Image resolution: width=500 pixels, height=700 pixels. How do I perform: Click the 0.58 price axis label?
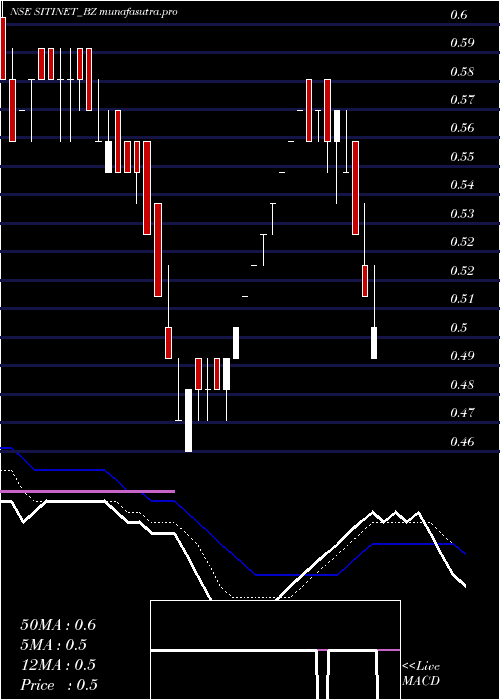[461, 71]
